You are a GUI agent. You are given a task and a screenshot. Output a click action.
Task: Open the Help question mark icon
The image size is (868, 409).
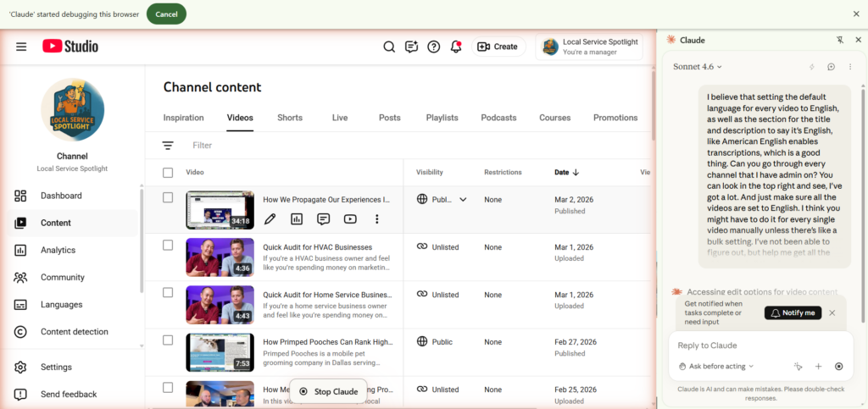pos(434,47)
